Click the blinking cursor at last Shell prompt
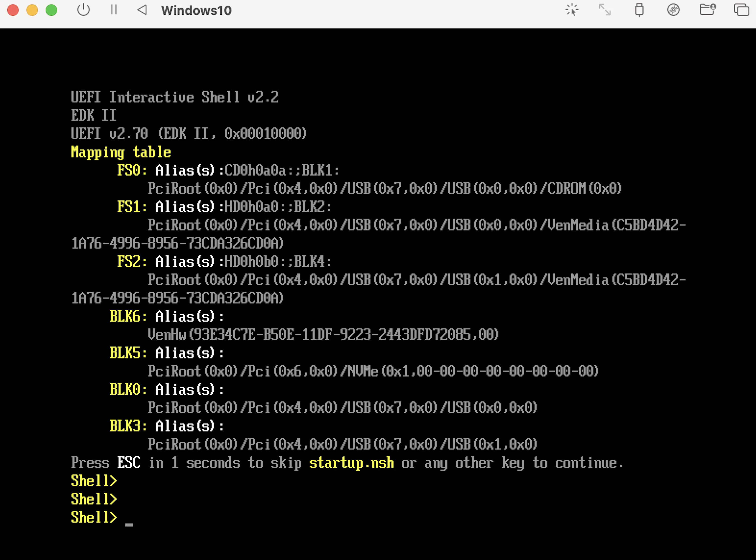Viewport: 756px width, 560px height. coord(129,524)
